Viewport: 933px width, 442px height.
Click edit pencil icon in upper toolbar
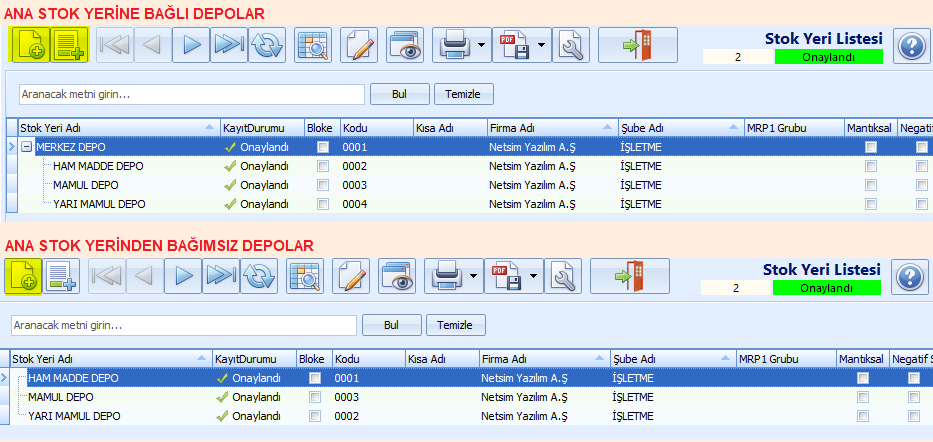coord(358,45)
